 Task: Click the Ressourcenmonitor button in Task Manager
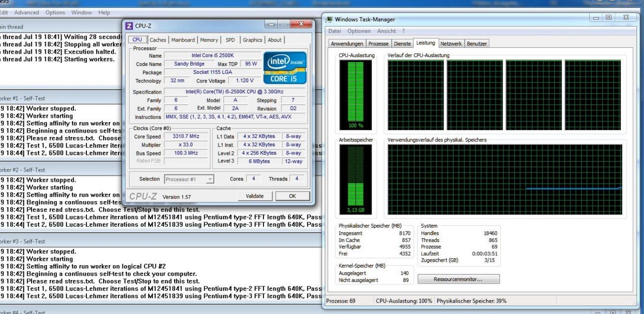(x=458, y=279)
